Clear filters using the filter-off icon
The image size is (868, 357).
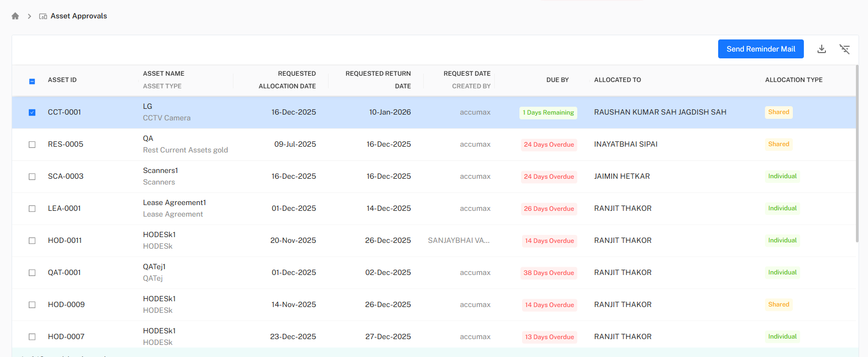point(844,49)
